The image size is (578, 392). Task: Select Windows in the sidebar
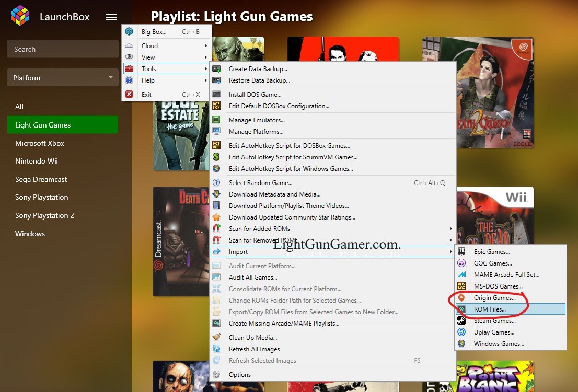click(63, 234)
